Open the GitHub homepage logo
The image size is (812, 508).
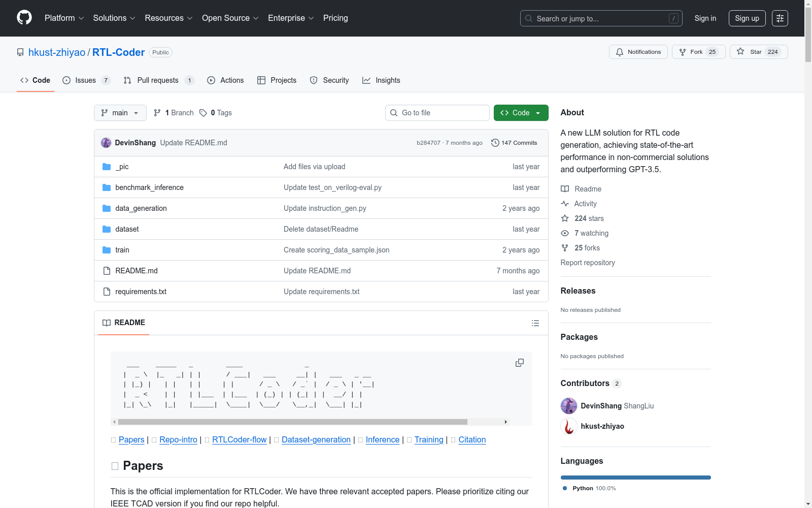[24, 18]
